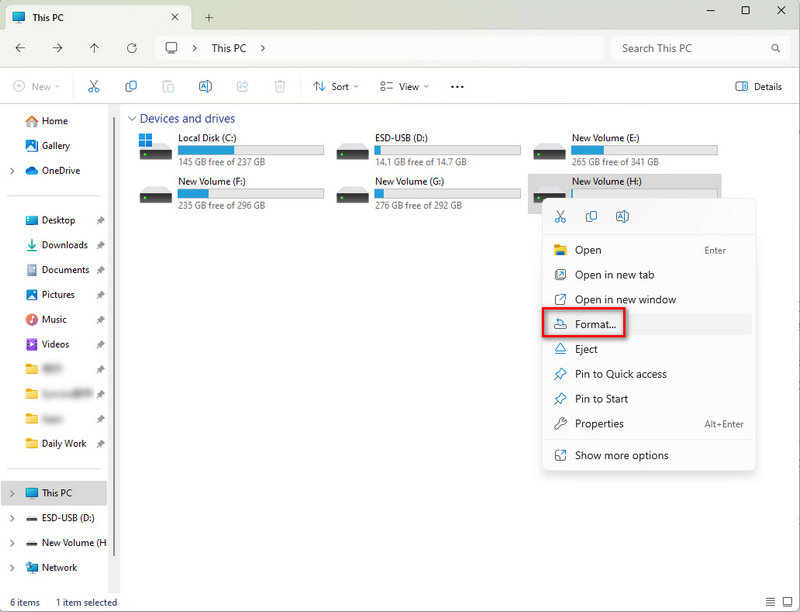This screenshot has height=612, width=800.
Task: Click the Cut icon in the context menu
Action: (x=560, y=217)
